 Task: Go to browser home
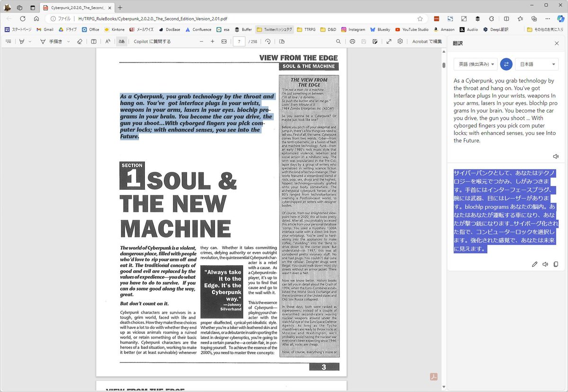point(36,18)
